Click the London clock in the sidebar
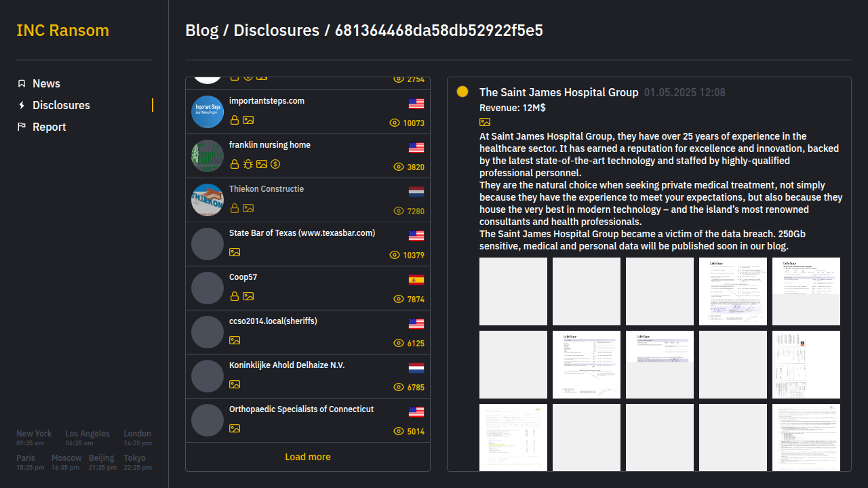 pos(138,438)
